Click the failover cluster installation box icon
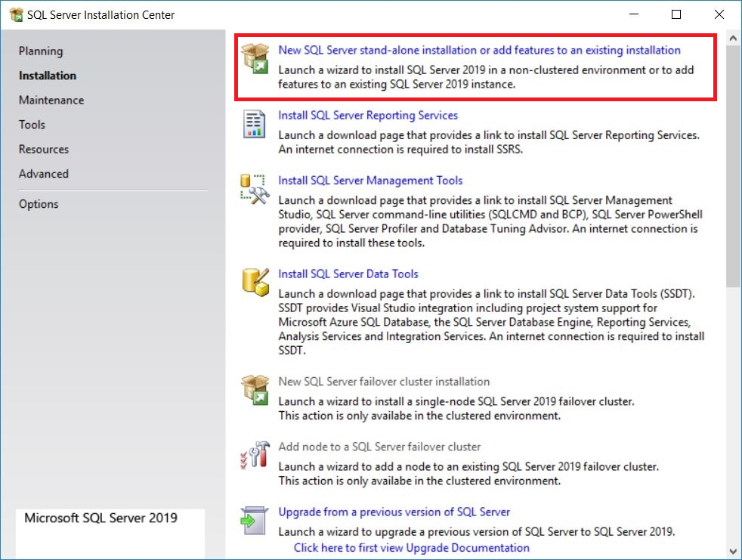742x560 pixels. pyautogui.click(x=255, y=390)
